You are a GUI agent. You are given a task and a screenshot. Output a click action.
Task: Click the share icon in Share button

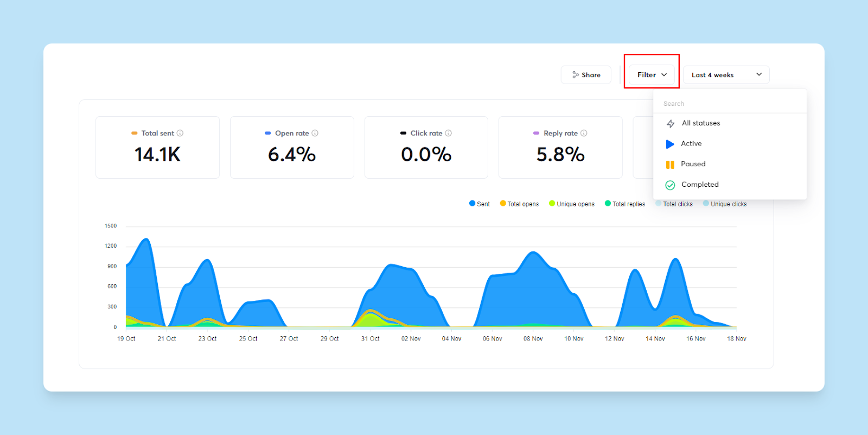pyautogui.click(x=576, y=75)
